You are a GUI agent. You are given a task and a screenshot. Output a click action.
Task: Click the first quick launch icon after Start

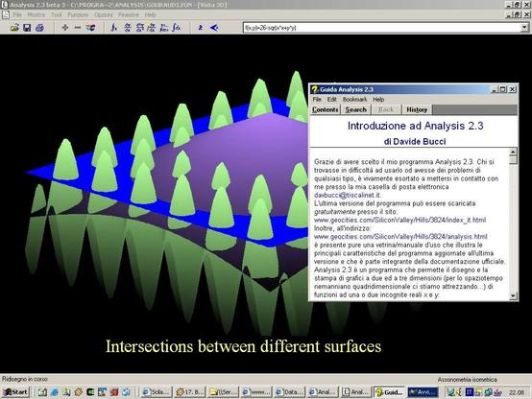coord(42,392)
